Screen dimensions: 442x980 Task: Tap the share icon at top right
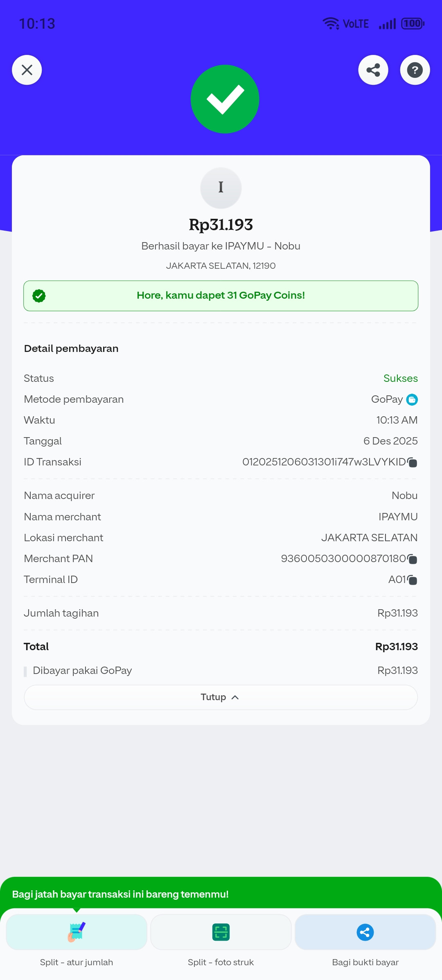coord(373,70)
